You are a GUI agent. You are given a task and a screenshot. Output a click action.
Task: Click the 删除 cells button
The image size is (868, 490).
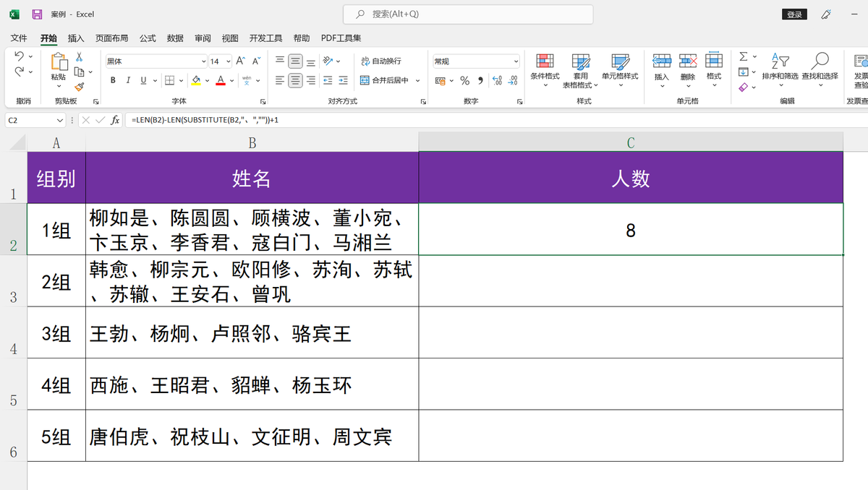coord(688,70)
